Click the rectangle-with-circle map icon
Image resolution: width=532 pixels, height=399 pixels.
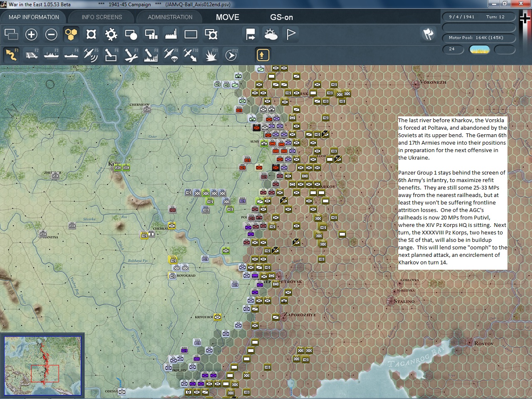click(x=131, y=34)
